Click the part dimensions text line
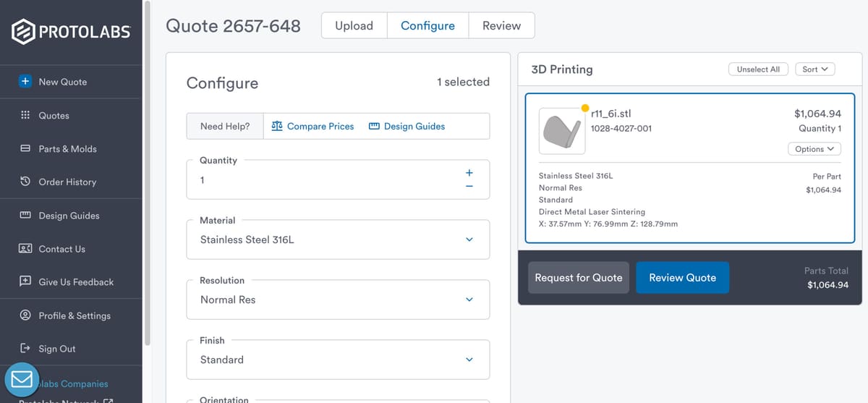Screen dimensions: 868x403 tap(608, 224)
